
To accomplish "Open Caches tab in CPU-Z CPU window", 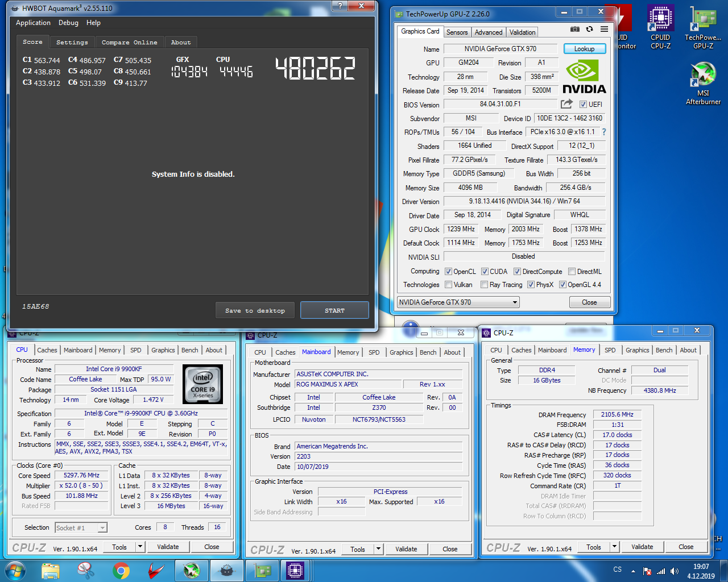I will point(47,350).
